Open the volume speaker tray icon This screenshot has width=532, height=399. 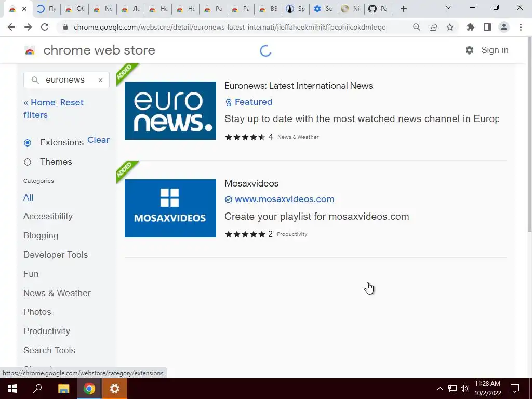[x=464, y=389]
